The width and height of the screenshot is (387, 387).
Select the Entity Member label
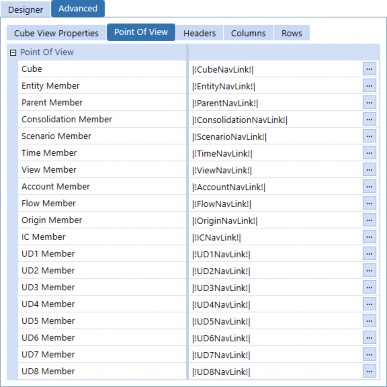[x=50, y=86]
